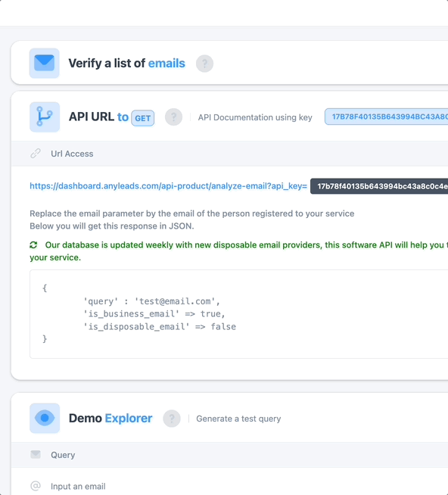The image size is (448, 495).
Task: Click the emails link in Verify heading
Action: pyautogui.click(x=166, y=63)
